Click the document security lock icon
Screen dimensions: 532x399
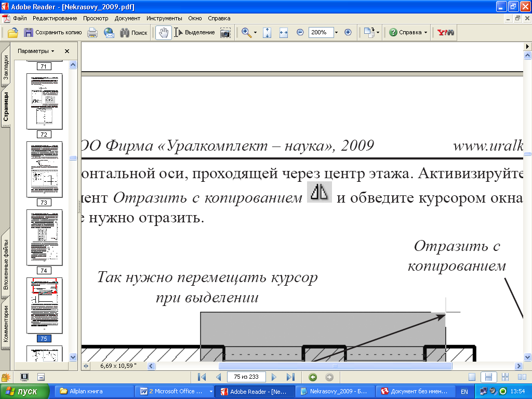pyautogui.click(x=6, y=377)
